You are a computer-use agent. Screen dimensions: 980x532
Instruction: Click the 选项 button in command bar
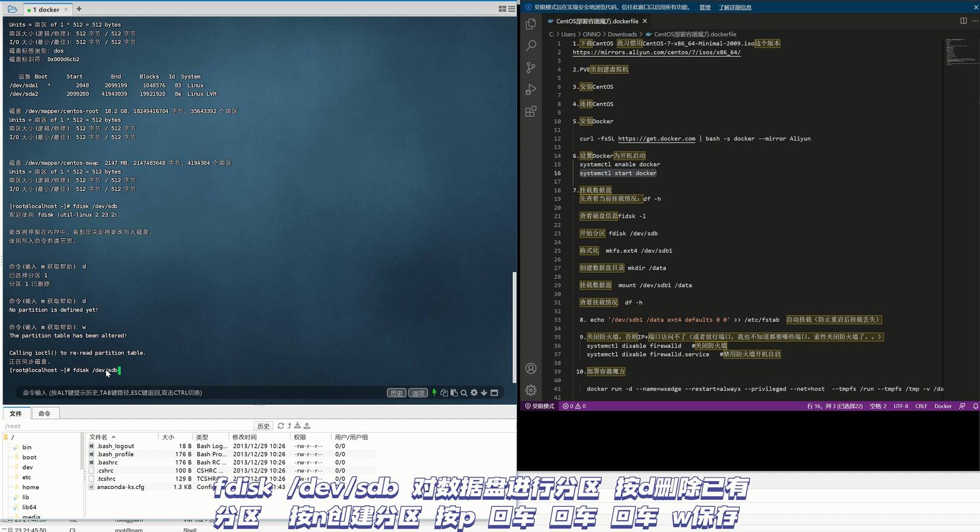(x=418, y=393)
